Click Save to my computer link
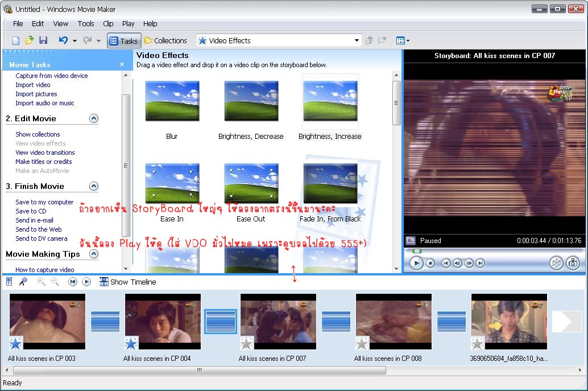This screenshot has height=391, width=588. pos(44,202)
